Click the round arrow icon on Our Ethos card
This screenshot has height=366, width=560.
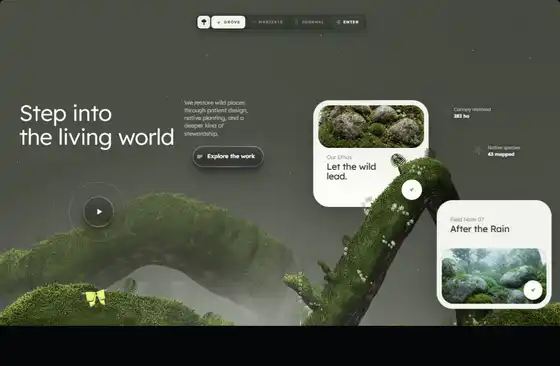point(411,190)
